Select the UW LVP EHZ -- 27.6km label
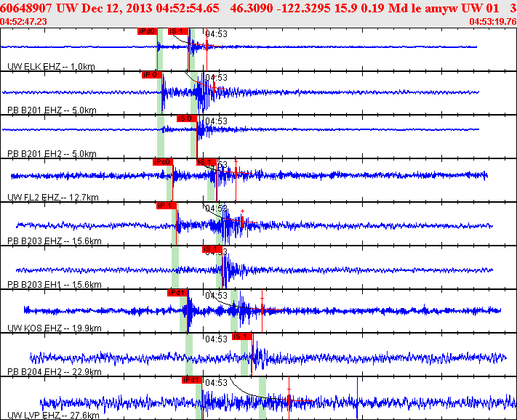Viewport: 517px width, 420px height. pyautogui.click(x=53, y=416)
